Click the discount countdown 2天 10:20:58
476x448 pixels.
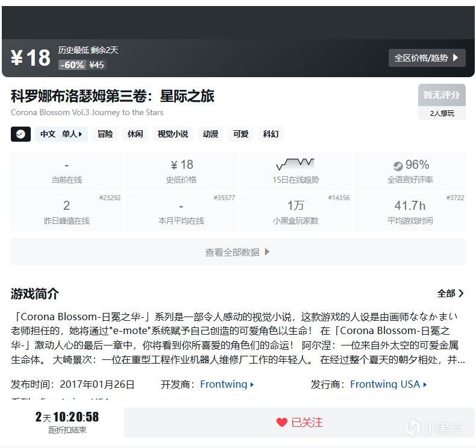(x=67, y=417)
